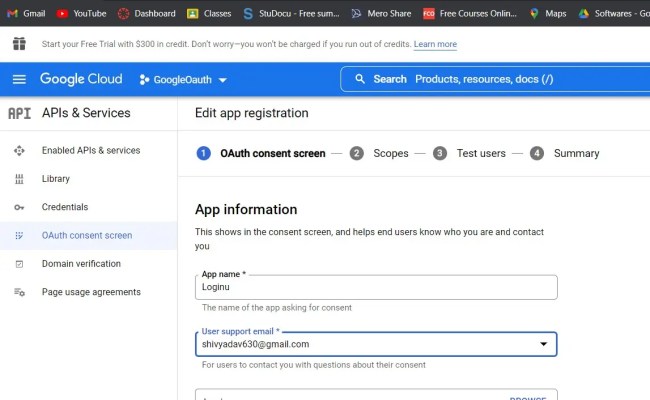Go to the Scopes step label

(391, 153)
